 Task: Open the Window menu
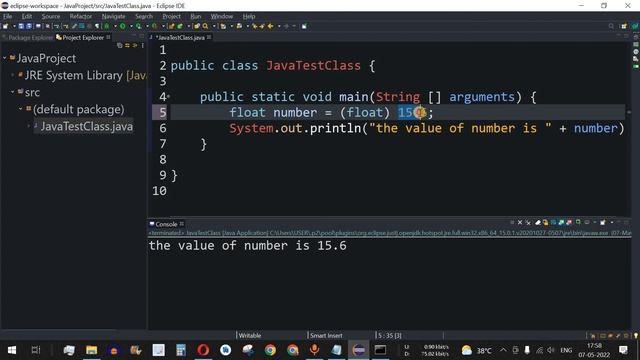coord(222,16)
